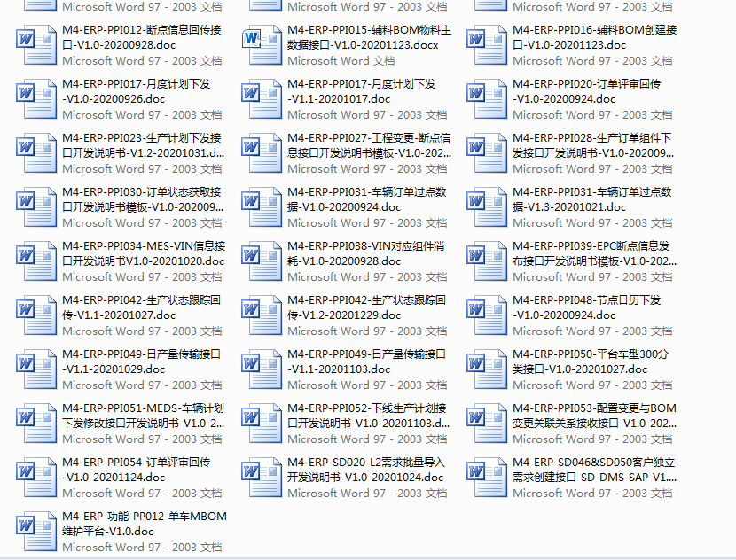Select the PPI027 工程变更-断点信息接口 file name
Image resolution: width=736 pixels, height=560 pixels.
coord(369,145)
